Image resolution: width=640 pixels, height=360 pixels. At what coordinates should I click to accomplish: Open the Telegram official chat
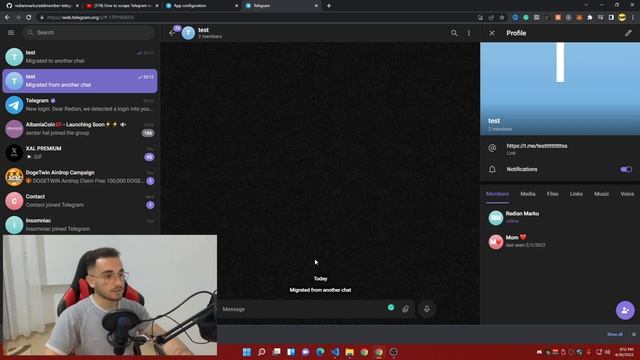[80, 105]
